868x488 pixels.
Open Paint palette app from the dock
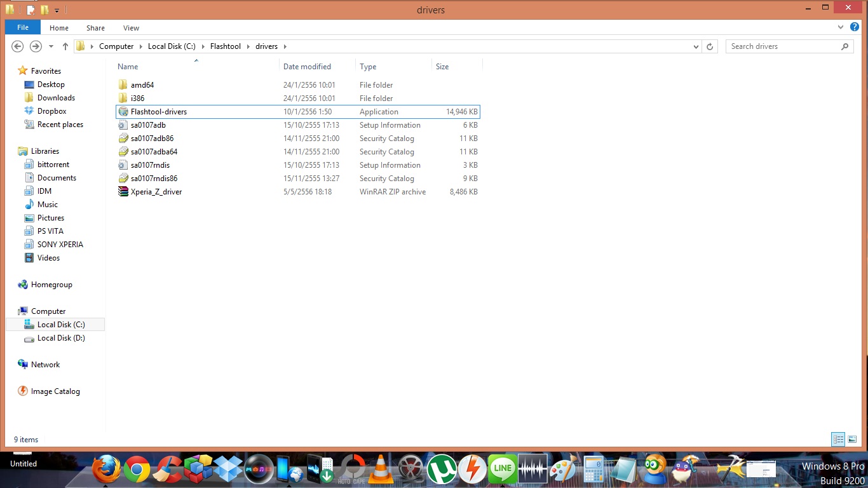pos(563,470)
